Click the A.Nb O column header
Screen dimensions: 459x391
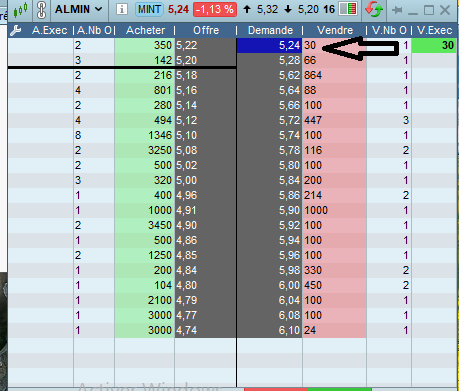(x=95, y=31)
